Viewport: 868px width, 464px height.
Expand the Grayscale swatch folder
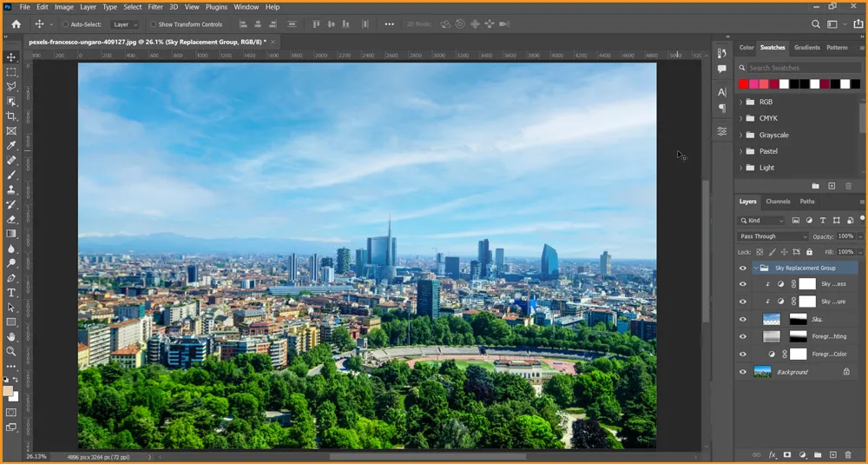click(x=741, y=135)
